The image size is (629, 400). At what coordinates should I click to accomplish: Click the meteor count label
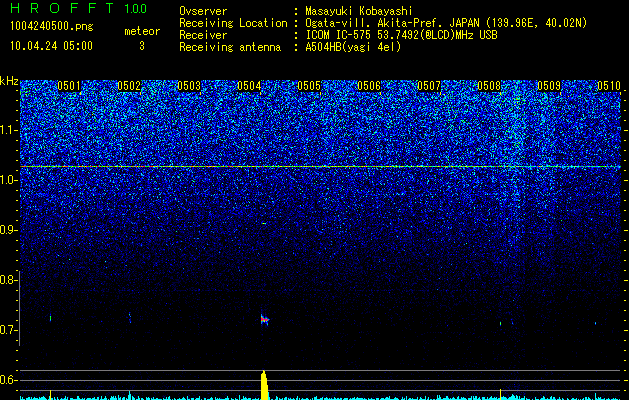click(142, 31)
